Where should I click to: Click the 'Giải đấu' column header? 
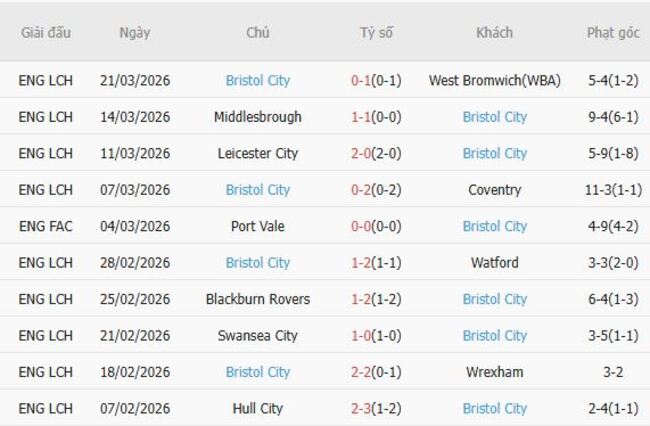point(46,32)
